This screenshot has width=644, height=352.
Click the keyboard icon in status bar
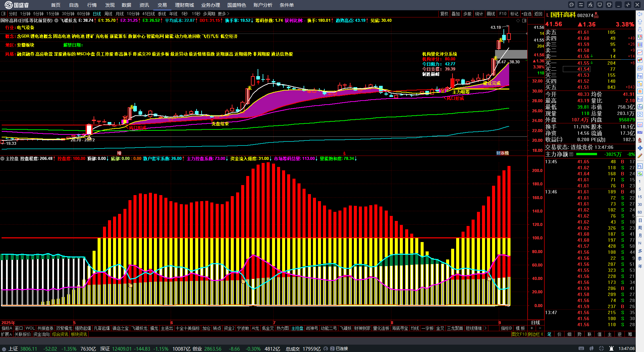581,349
